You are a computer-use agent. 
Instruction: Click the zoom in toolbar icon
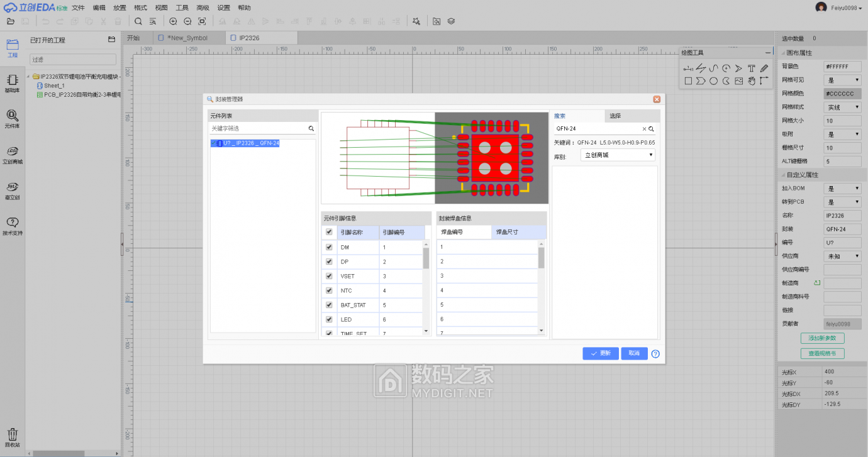pos(174,21)
